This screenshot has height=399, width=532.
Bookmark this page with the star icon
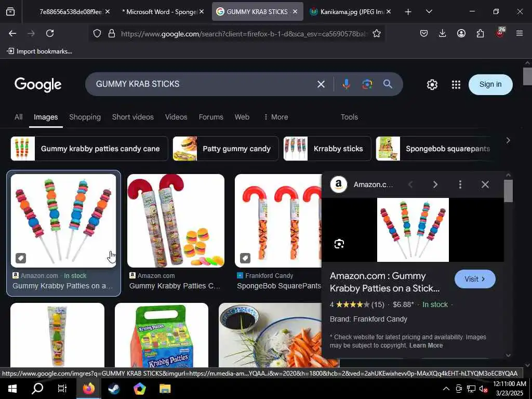pos(377,33)
